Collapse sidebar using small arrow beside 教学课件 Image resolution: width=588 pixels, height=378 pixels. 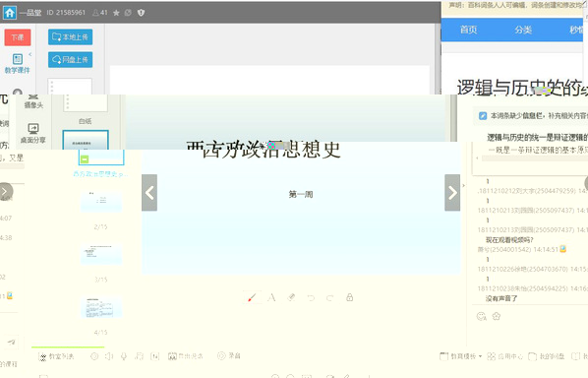(x=30, y=55)
